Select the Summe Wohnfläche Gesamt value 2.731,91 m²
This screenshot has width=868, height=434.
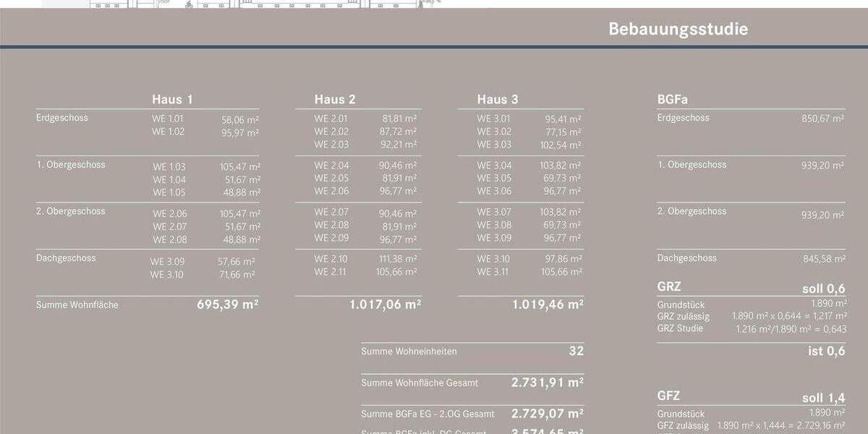click(547, 382)
